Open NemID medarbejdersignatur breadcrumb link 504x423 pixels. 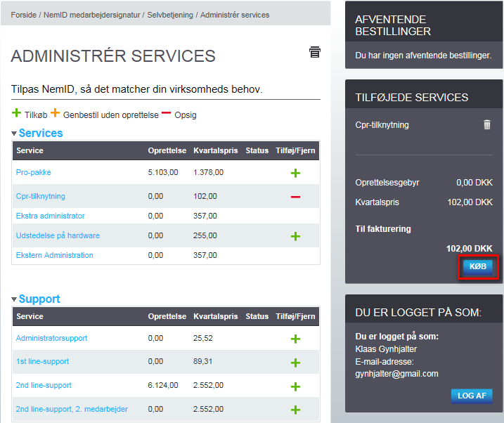(92, 15)
